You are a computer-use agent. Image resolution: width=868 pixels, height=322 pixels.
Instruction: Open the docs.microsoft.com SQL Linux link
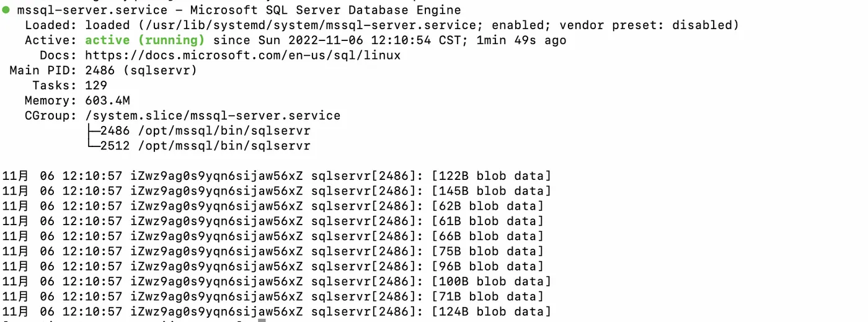(x=242, y=55)
